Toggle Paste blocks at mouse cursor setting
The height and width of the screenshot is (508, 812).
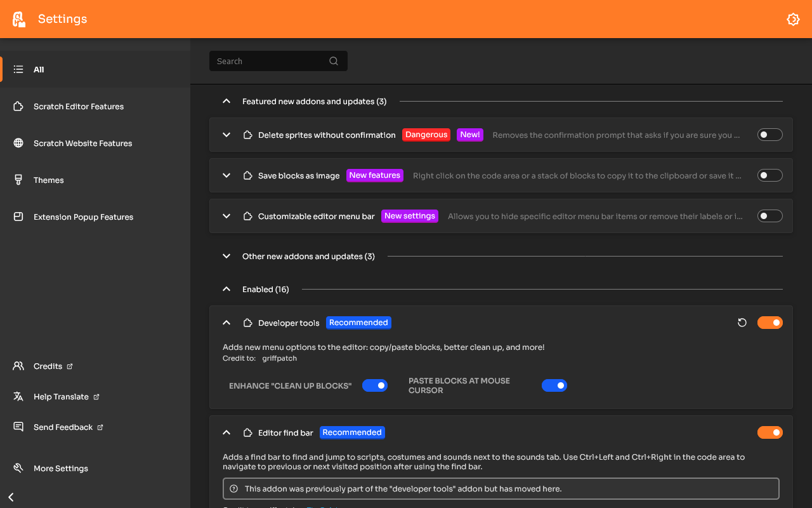click(554, 385)
